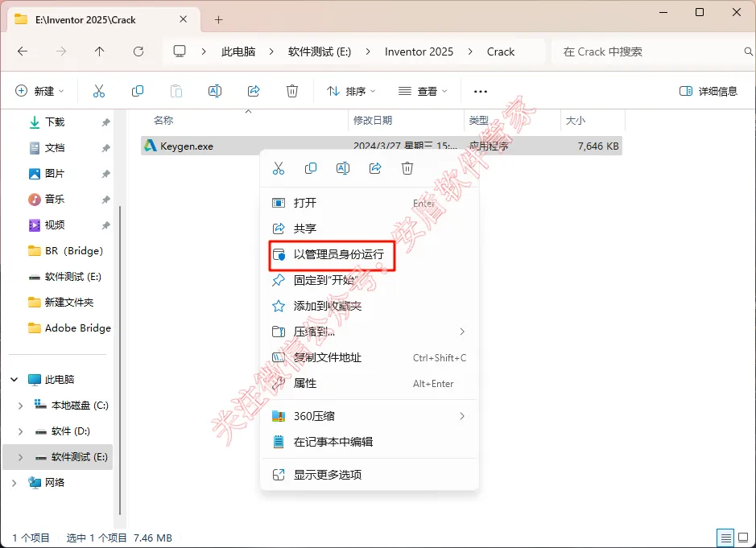Click the toolbar Copy icon
756x548 pixels.
(x=138, y=91)
